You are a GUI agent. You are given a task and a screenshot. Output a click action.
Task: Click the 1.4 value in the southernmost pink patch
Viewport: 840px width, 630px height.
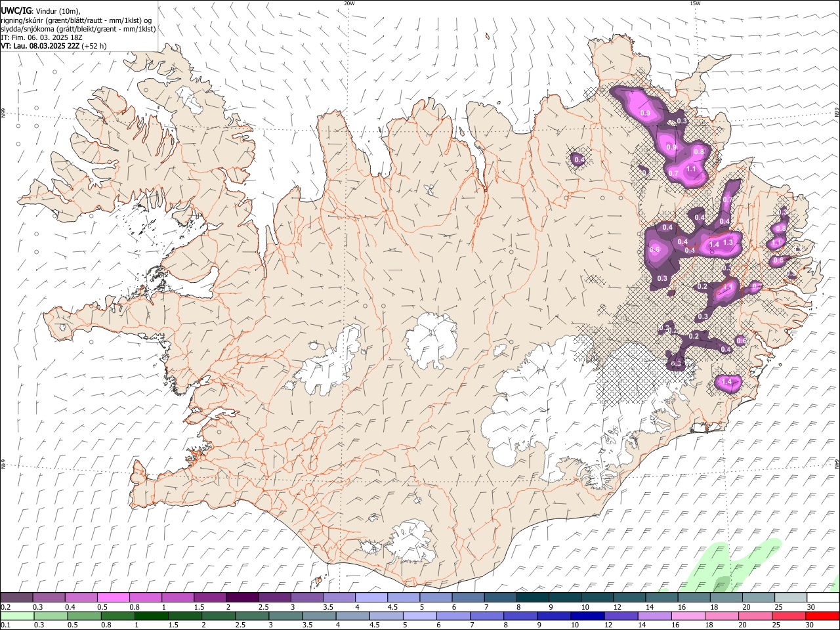[x=726, y=382]
